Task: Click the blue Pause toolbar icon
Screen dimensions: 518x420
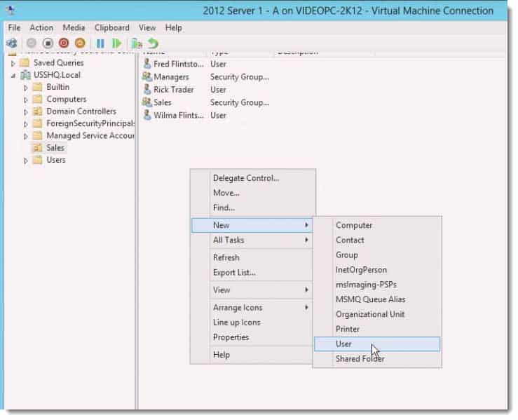Action: [x=100, y=43]
